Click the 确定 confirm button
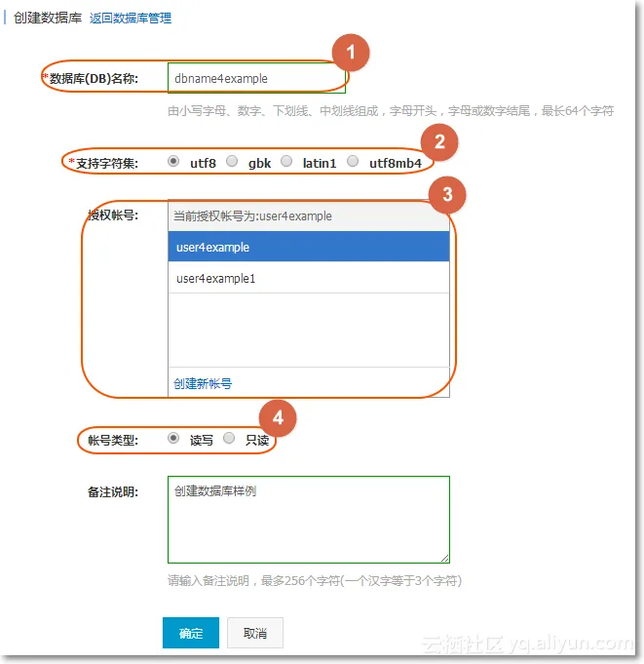Image resolution: width=644 pixels, height=664 pixels. pos(191,633)
